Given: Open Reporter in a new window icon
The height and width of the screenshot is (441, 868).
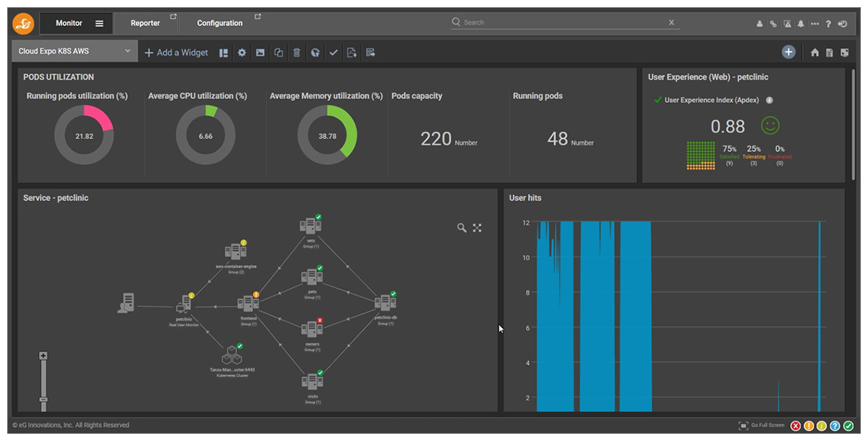Looking at the screenshot, I should [x=173, y=17].
